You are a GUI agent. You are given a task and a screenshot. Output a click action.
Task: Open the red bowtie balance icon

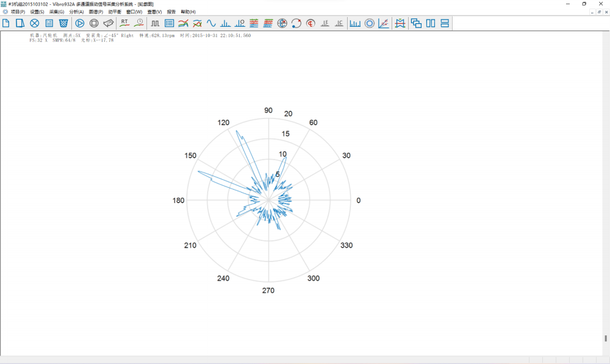(x=400, y=23)
